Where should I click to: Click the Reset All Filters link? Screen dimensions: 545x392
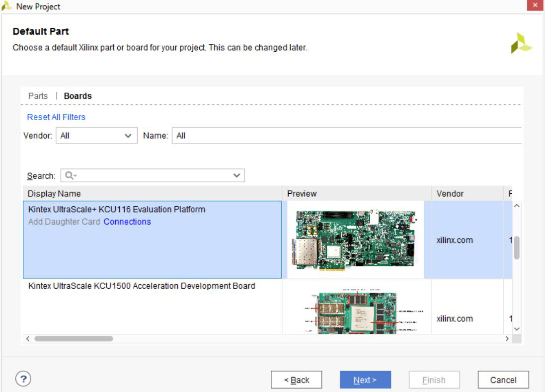click(56, 117)
